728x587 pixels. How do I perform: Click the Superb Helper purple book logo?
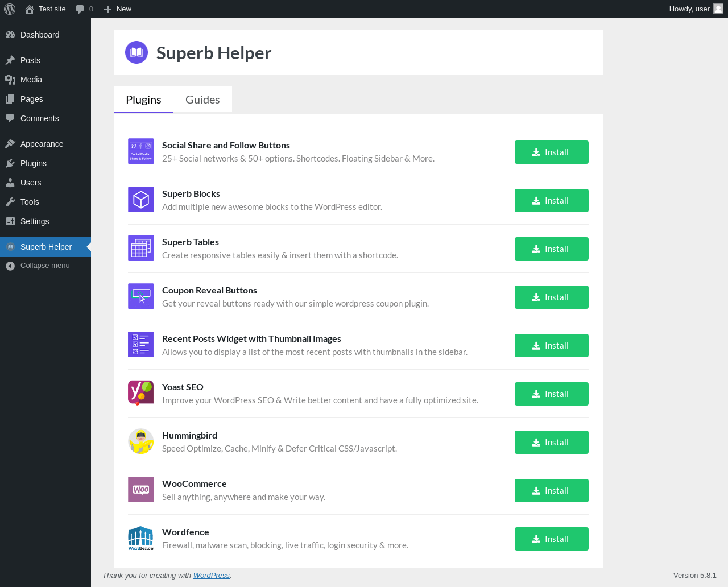tap(136, 52)
